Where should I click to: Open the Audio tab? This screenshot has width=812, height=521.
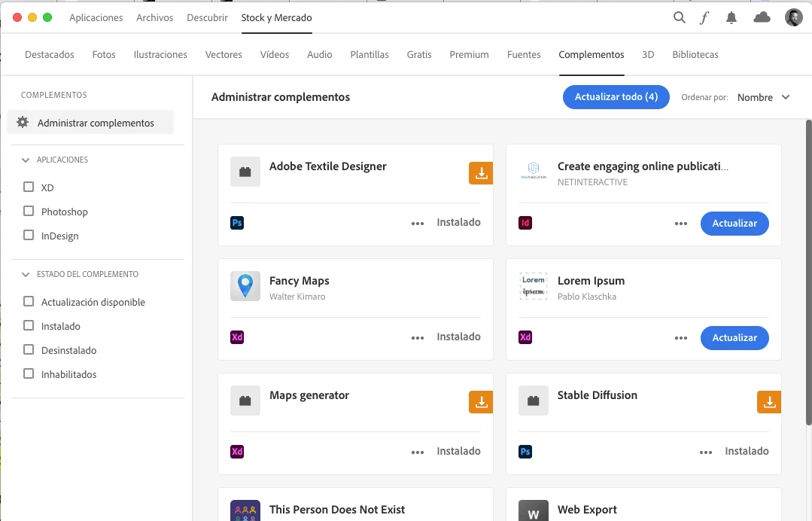[320, 54]
